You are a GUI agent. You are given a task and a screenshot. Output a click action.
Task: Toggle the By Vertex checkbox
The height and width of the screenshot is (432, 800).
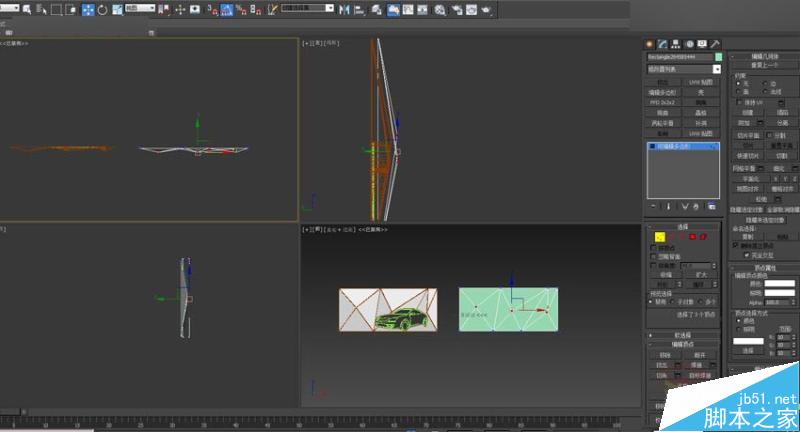654,247
